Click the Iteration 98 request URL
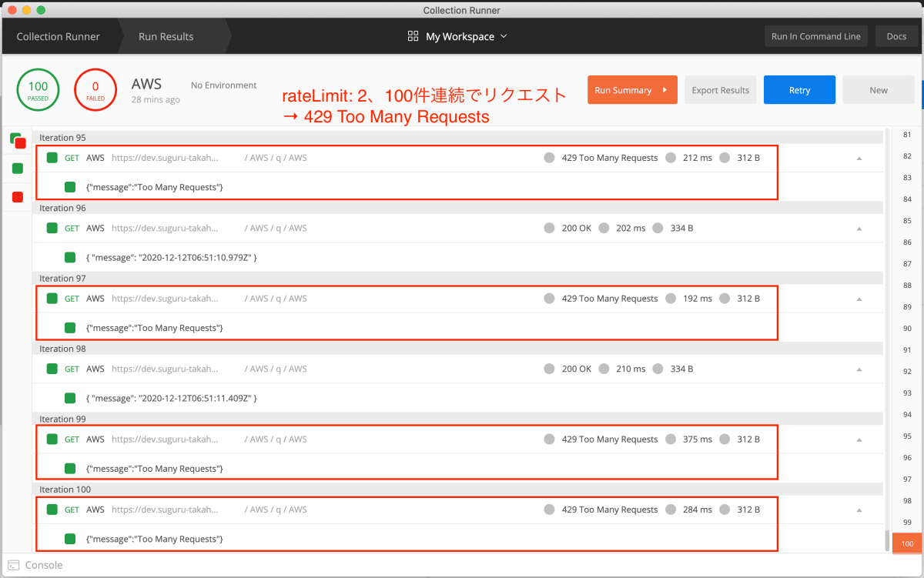The width and height of the screenshot is (924, 578). pyautogui.click(x=166, y=369)
